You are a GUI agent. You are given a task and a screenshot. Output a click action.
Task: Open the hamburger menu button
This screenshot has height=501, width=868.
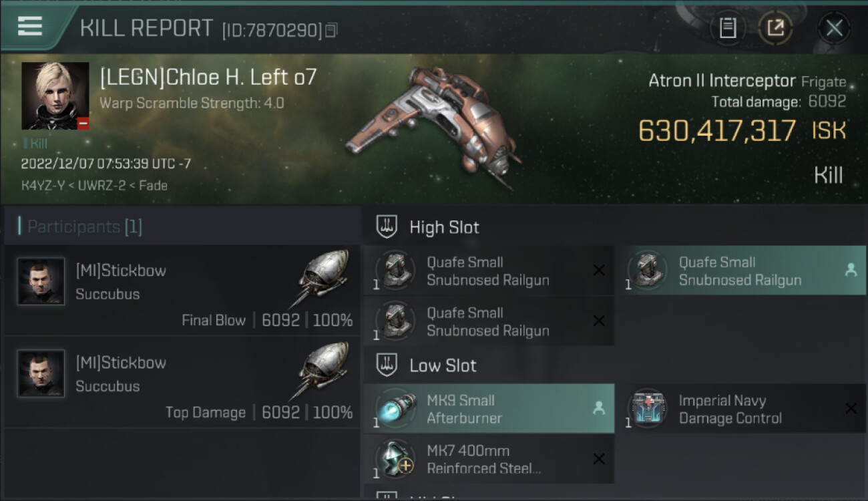tap(30, 26)
